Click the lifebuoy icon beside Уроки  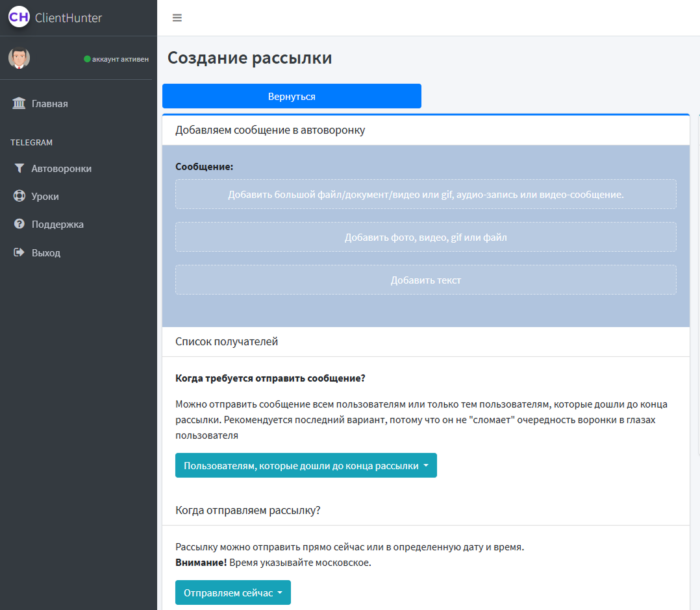coord(19,197)
